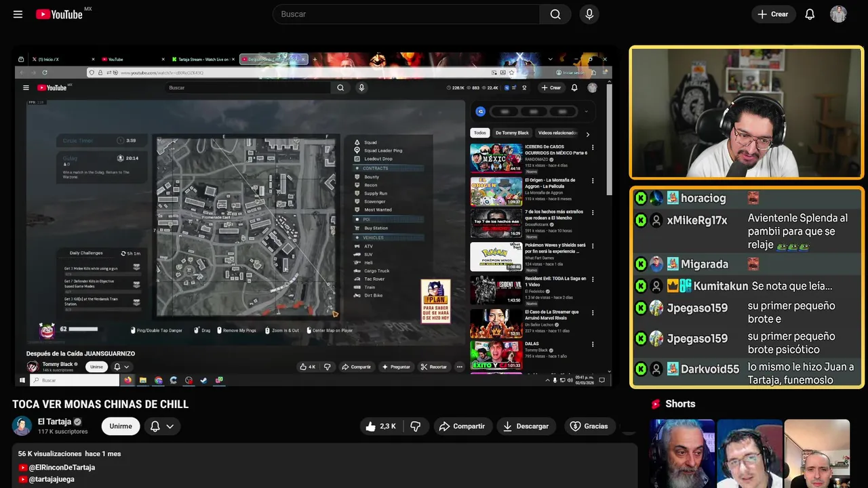The image size is (868, 488).
Task: In the streamed page, open the Tommy Black channel name
Action: pyautogui.click(x=58, y=364)
